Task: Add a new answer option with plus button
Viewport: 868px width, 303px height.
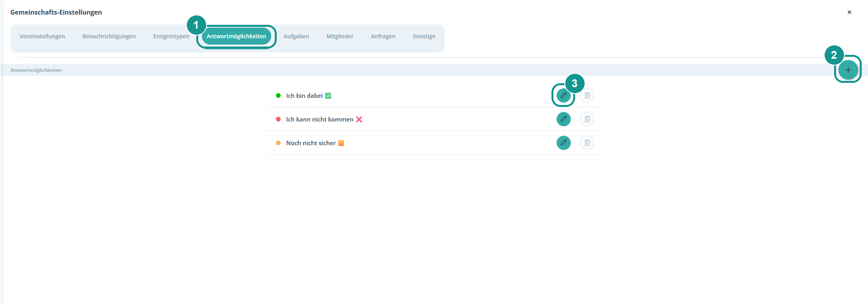Action: (x=848, y=70)
